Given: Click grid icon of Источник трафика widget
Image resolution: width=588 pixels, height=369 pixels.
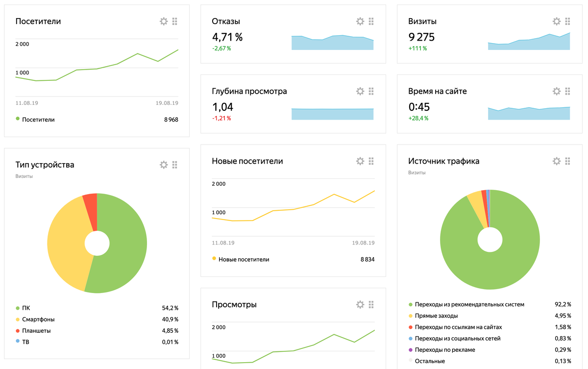Looking at the screenshot, I should pyautogui.click(x=568, y=161).
